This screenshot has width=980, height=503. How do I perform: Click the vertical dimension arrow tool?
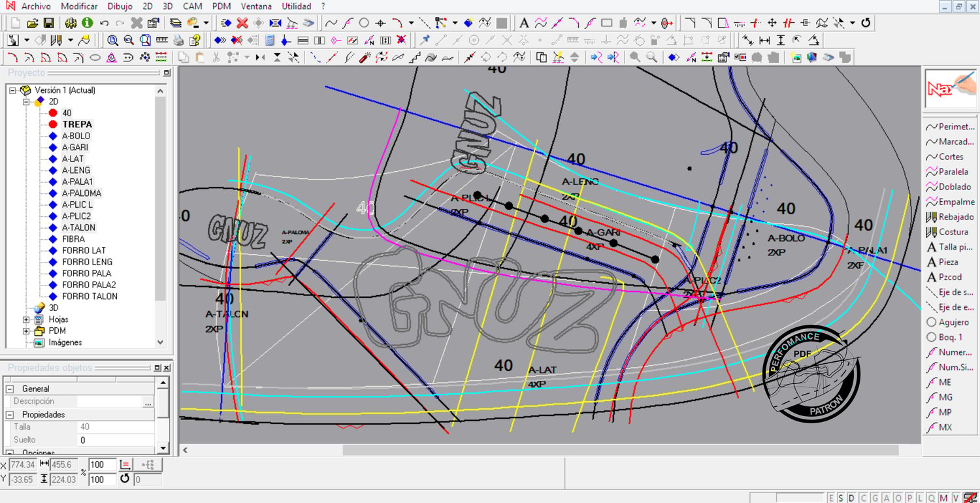(781, 41)
